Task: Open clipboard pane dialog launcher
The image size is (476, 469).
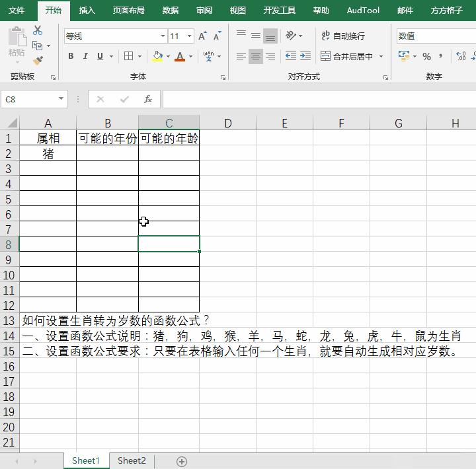Action: pos(54,78)
